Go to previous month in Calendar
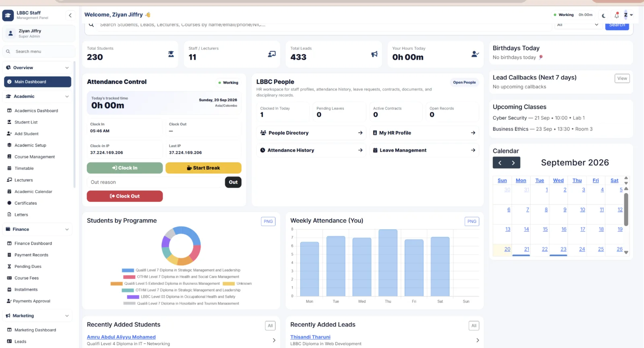 [x=500, y=163]
